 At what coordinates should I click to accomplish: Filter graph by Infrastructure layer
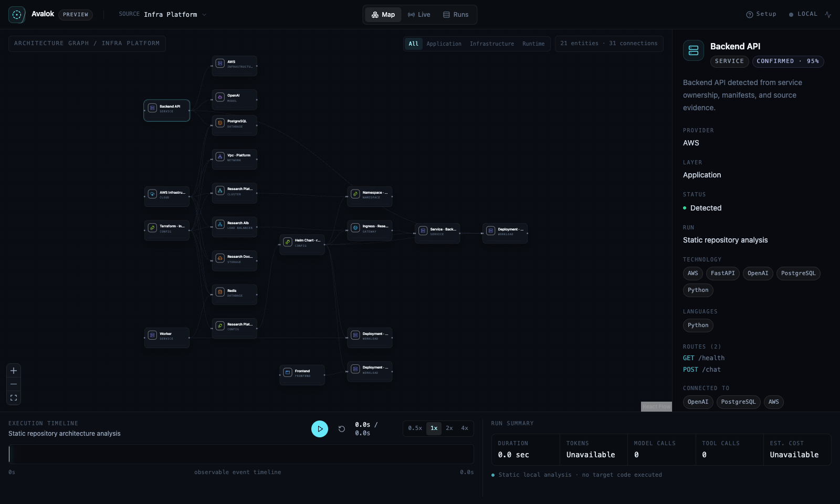[492, 44]
